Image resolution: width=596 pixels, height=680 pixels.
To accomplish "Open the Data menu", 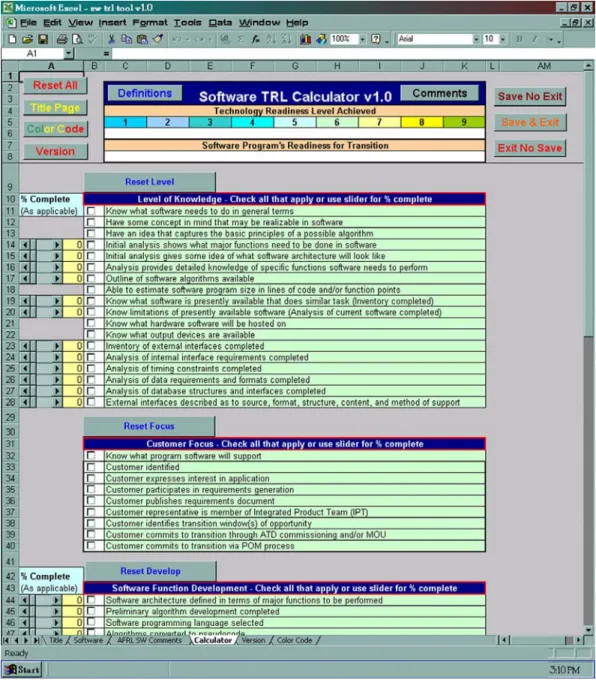I will (220, 23).
